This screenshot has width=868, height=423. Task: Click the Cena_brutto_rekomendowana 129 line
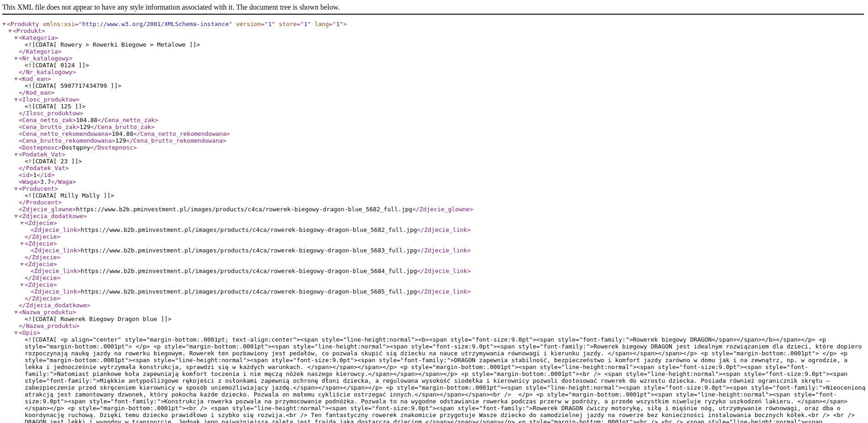click(x=122, y=141)
